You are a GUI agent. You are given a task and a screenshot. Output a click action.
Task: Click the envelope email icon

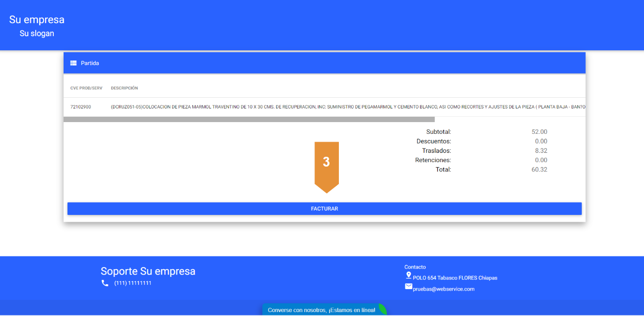pos(408,287)
